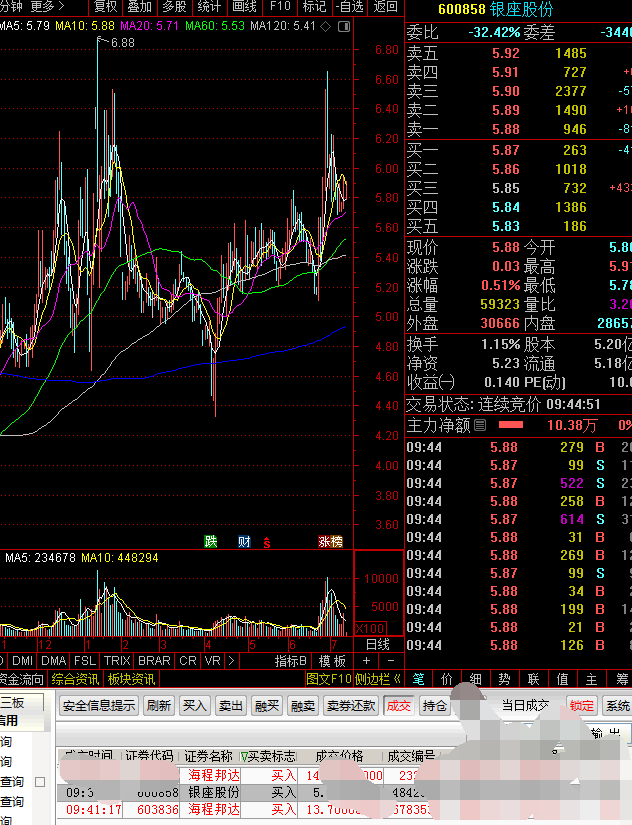Select the 联 tab
Image resolution: width=632 pixels, height=825 pixels.
click(x=534, y=679)
